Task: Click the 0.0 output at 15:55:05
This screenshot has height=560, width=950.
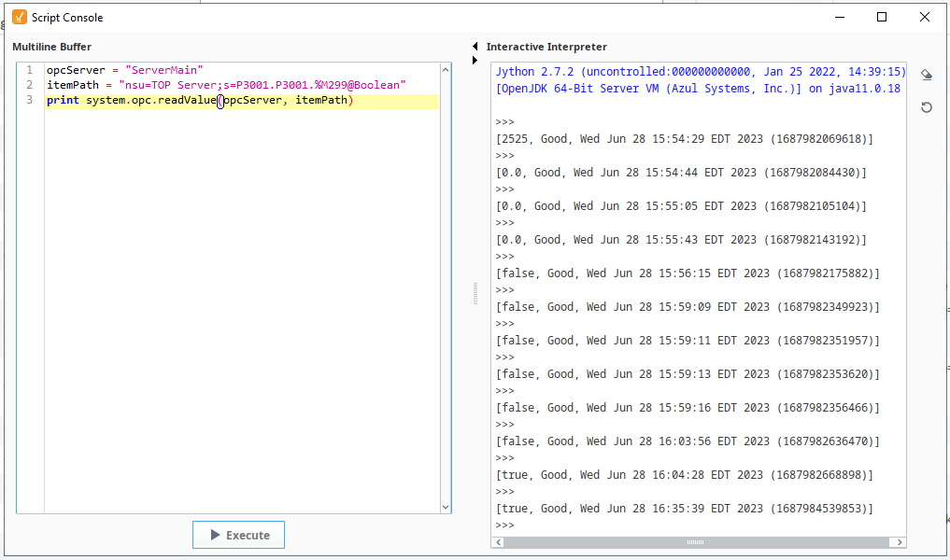Action: click(x=681, y=206)
